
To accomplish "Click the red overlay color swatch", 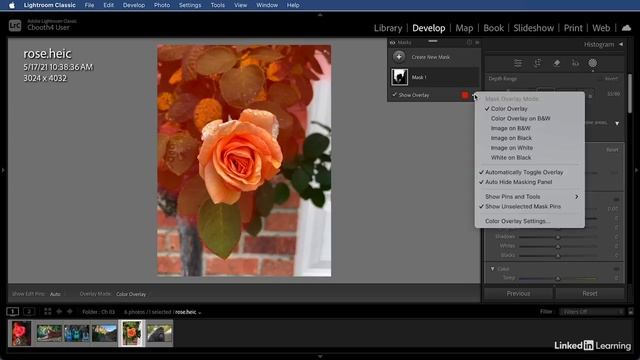I will click(465, 95).
